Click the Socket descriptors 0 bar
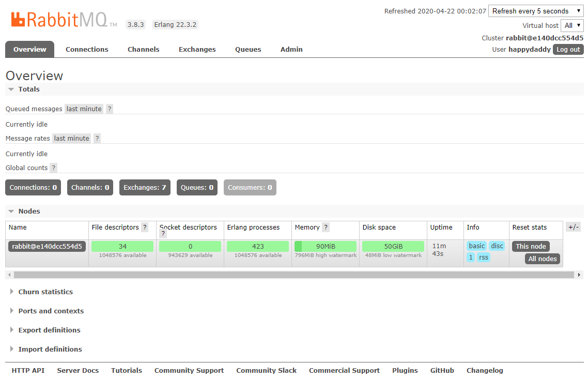588x379 pixels. pos(190,247)
